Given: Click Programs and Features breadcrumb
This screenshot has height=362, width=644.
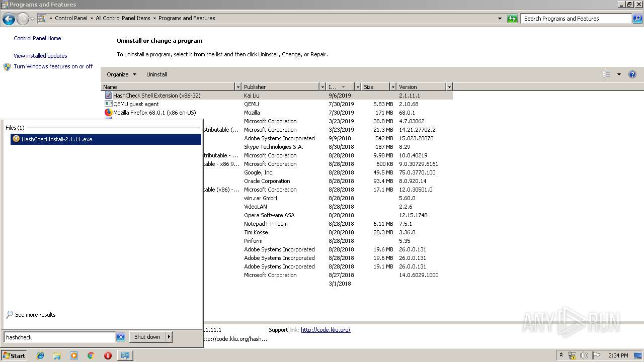Looking at the screenshot, I should coord(187,18).
